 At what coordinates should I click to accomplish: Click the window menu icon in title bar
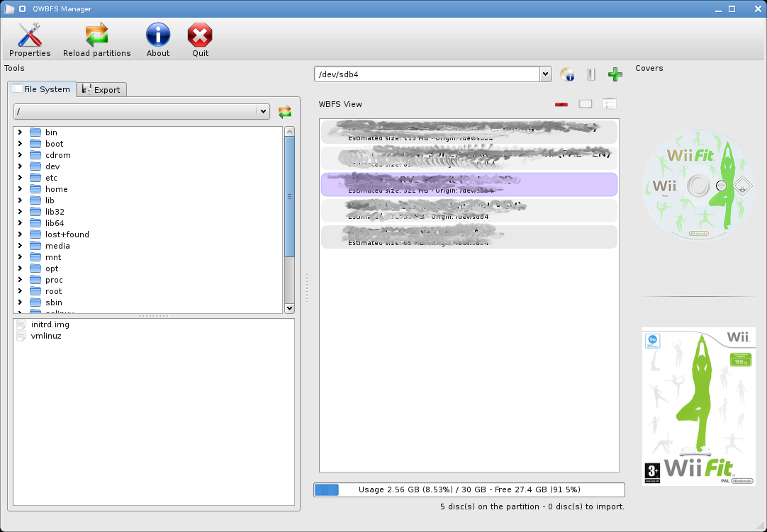point(9,9)
